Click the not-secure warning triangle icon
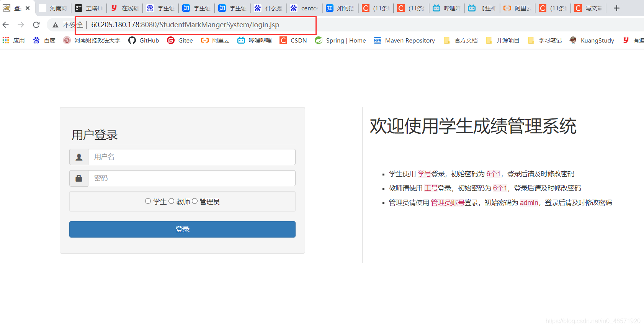This screenshot has height=328, width=644. [x=56, y=25]
